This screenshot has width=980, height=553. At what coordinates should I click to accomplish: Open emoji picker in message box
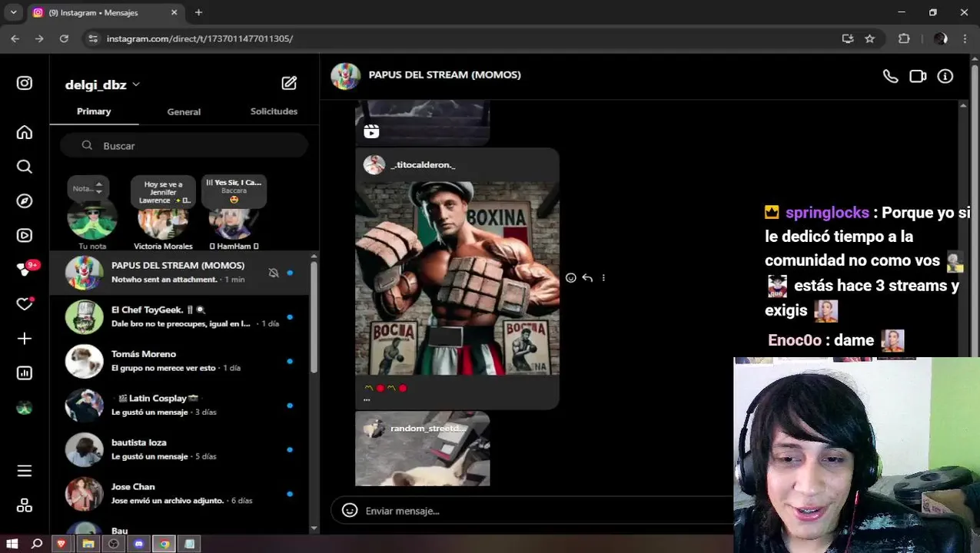point(350,511)
